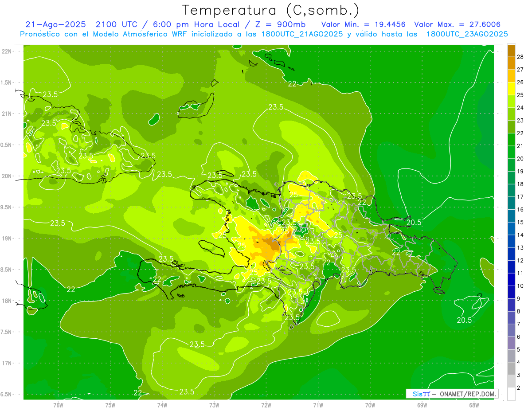Screen dimensions: 532x411
Task: Click the yellow colorbar segment between 25 and 26
Action: point(511,89)
